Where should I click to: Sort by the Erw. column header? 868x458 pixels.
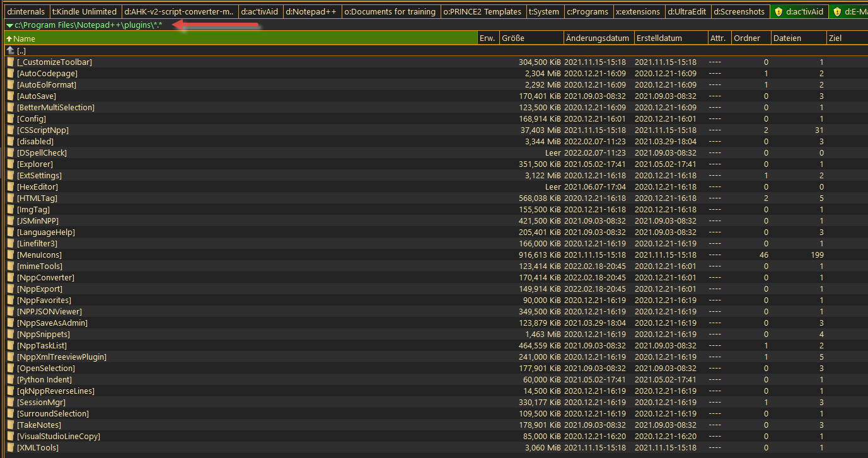point(488,38)
